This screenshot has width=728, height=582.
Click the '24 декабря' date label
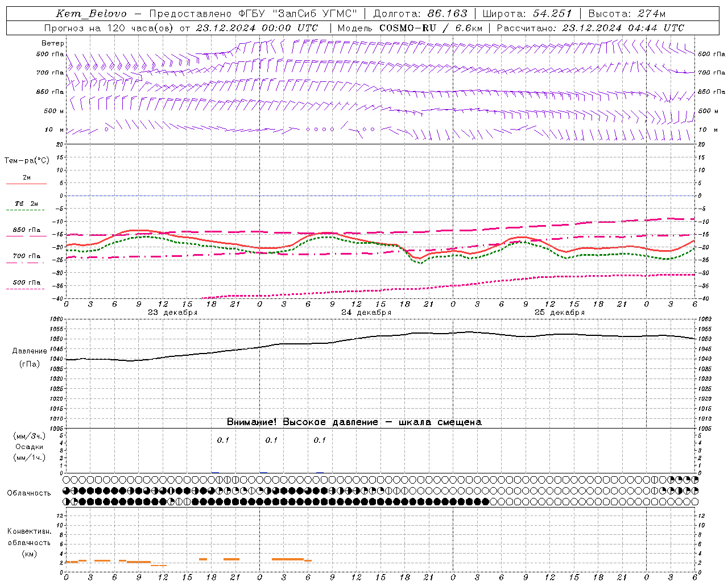366,313
